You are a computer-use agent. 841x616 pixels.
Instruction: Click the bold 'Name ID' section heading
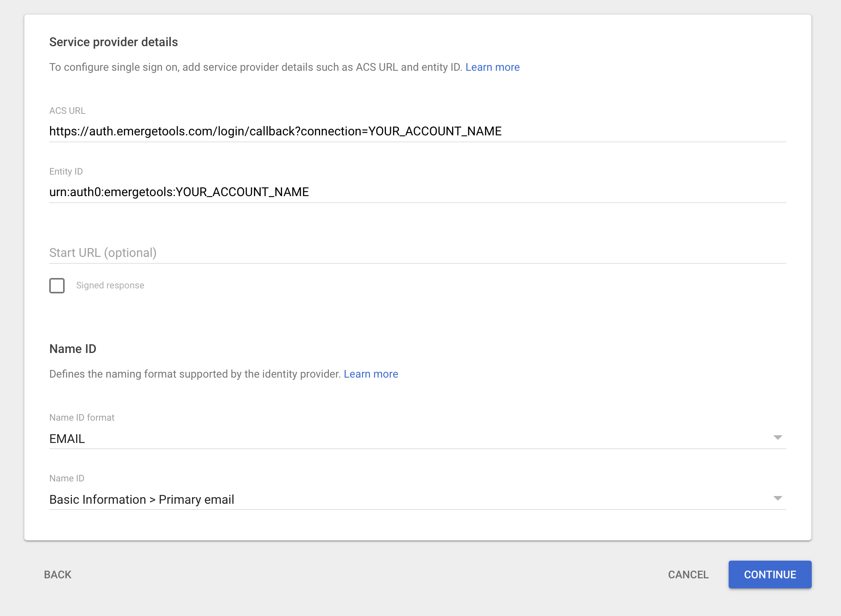(73, 349)
